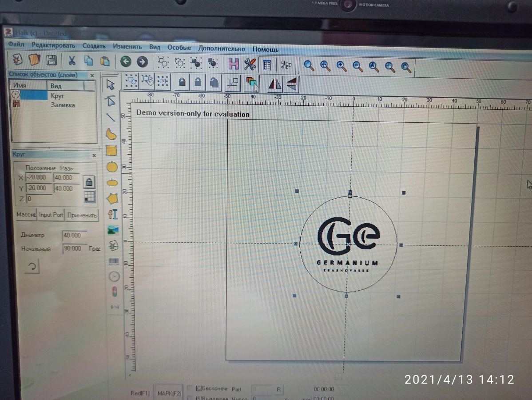Screen dimensions: 532x400
Task: Select the Ellipse tool
Action: [x=112, y=183]
